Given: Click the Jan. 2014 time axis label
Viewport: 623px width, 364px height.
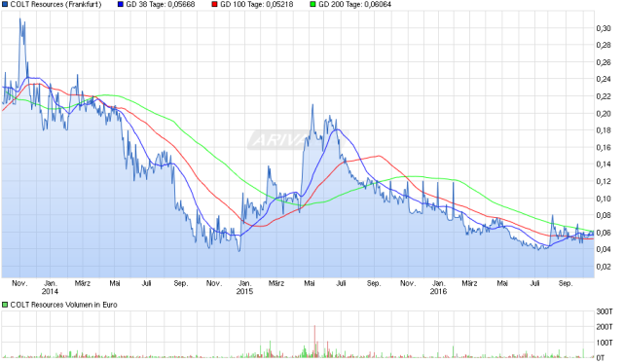Looking at the screenshot, I should (x=51, y=287).
